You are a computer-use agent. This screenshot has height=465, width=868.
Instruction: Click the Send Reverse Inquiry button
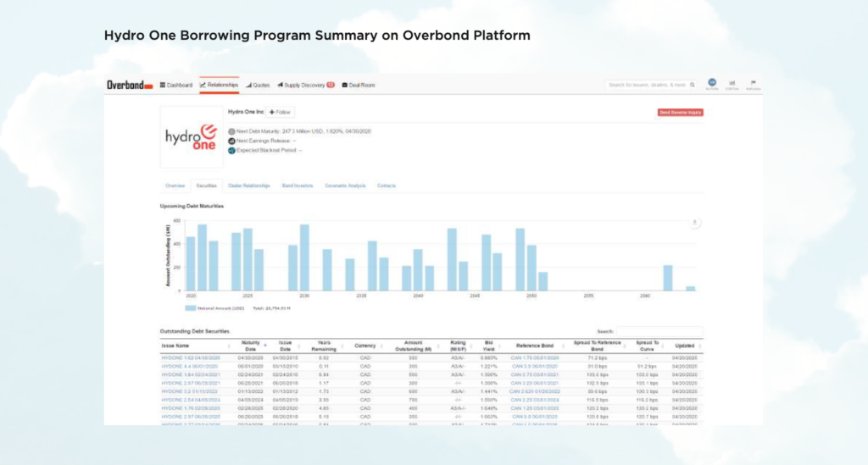pyautogui.click(x=681, y=113)
